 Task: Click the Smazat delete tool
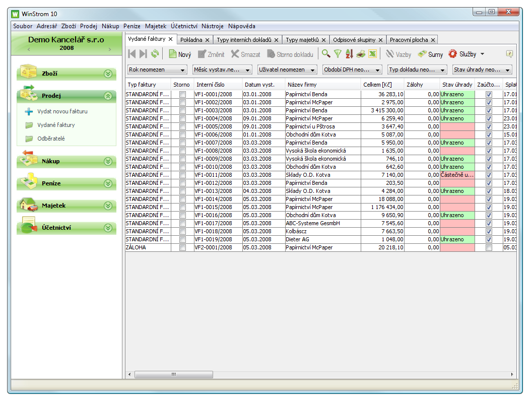coord(245,54)
